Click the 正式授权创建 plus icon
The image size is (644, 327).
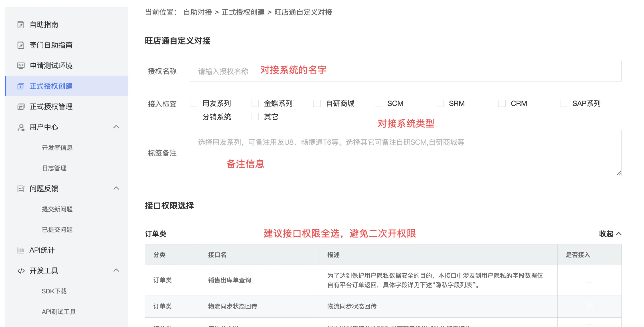(x=21, y=86)
